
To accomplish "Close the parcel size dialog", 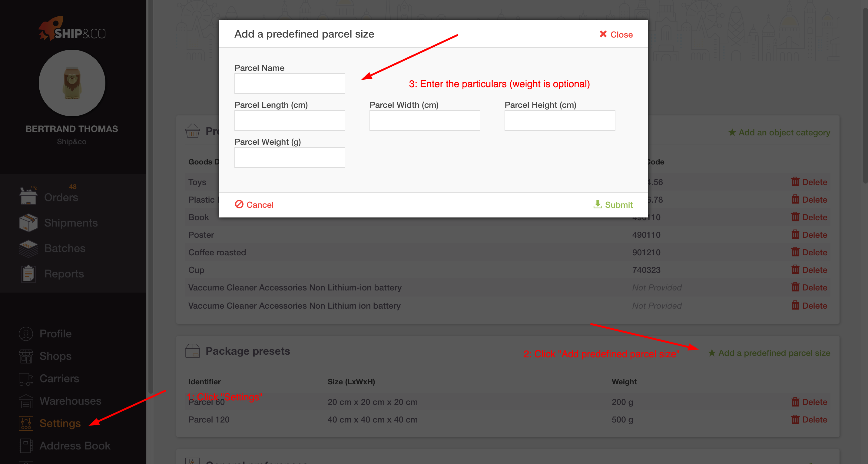I will coord(616,34).
